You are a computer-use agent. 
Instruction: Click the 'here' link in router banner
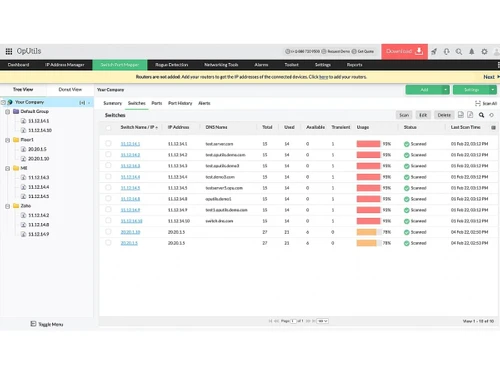pyautogui.click(x=323, y=77)
